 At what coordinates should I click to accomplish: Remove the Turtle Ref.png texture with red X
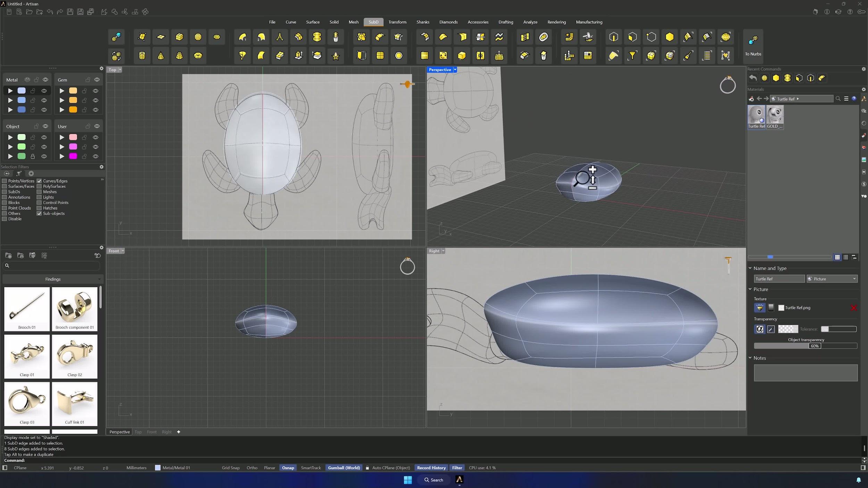[x=854, y=308]
